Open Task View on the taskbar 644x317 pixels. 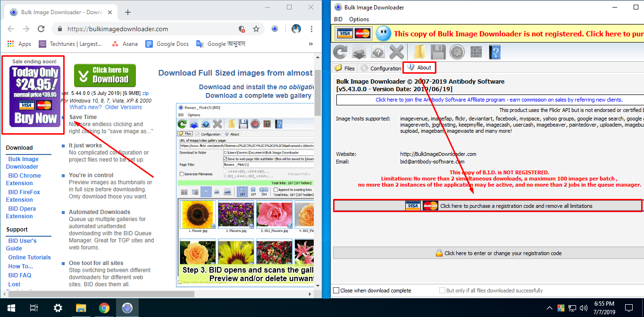34,308
